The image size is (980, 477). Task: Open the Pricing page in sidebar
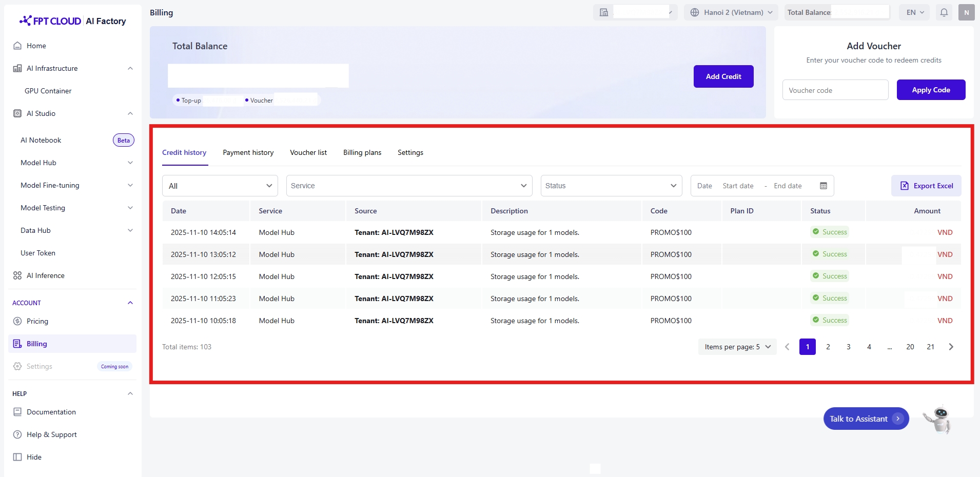37,321
